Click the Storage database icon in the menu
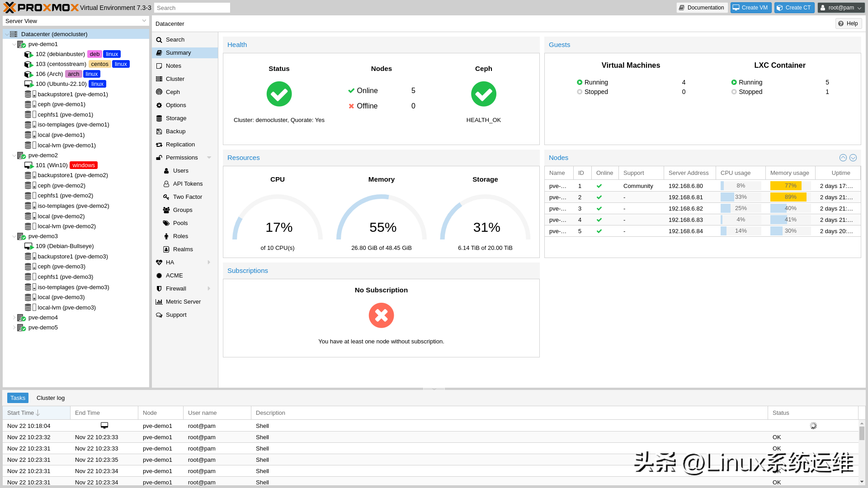 159,118
